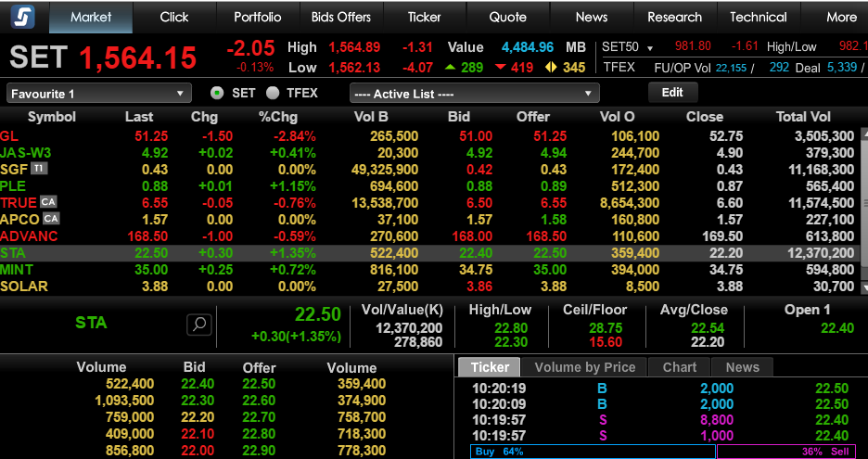Click the Edit button
Image resolution: width=868 pixels, height=459 pixels.
click(672, 93)
